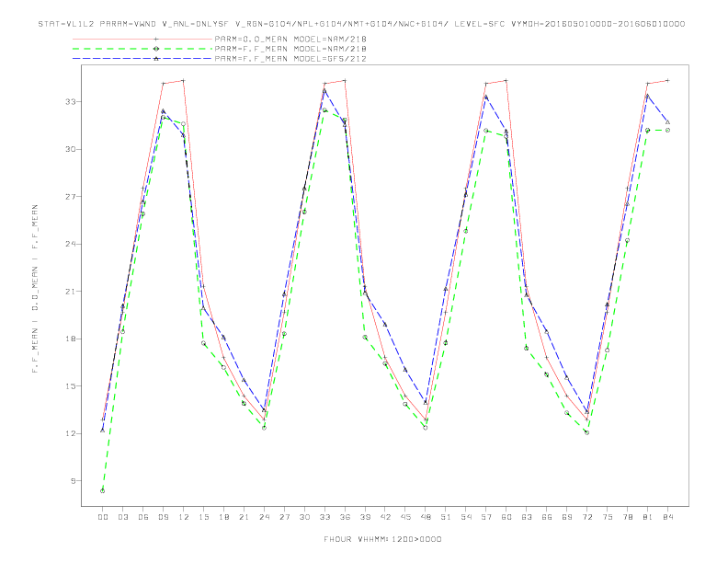728x563 pixels.
Task: Select legend entry PARM=O.O_MEAN MODEL=NAM/218
Action: click(x=290, y=39)
